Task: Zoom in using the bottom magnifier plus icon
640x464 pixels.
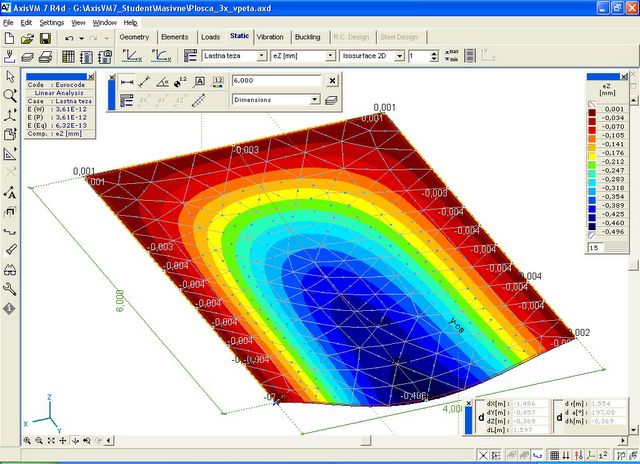Action: [x=27, y=441]
